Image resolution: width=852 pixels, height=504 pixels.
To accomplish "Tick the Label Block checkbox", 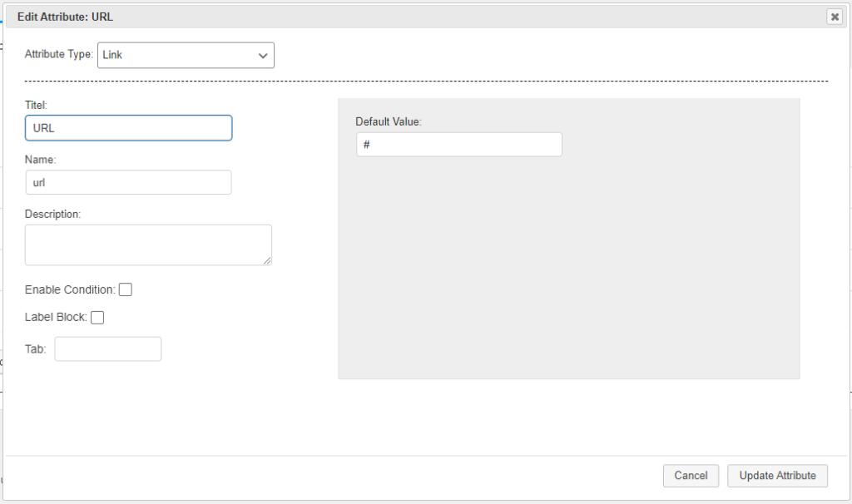I will click(x=97, y=317).
